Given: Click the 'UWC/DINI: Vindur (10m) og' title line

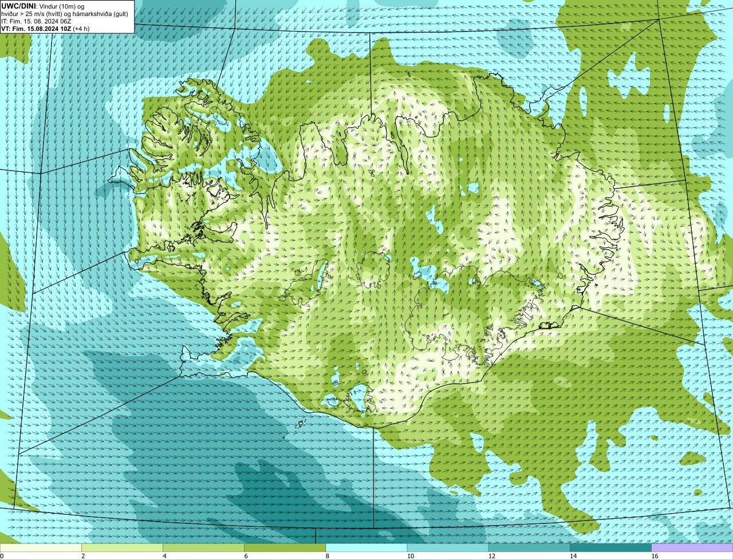Looking at the screenshot, I should [x=42, y=6].
